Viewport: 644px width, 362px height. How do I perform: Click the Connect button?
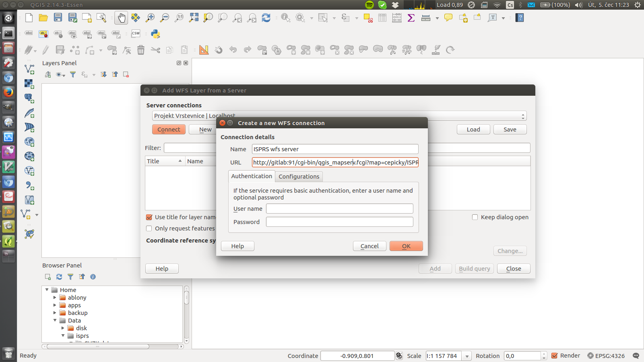pos(169,130)
